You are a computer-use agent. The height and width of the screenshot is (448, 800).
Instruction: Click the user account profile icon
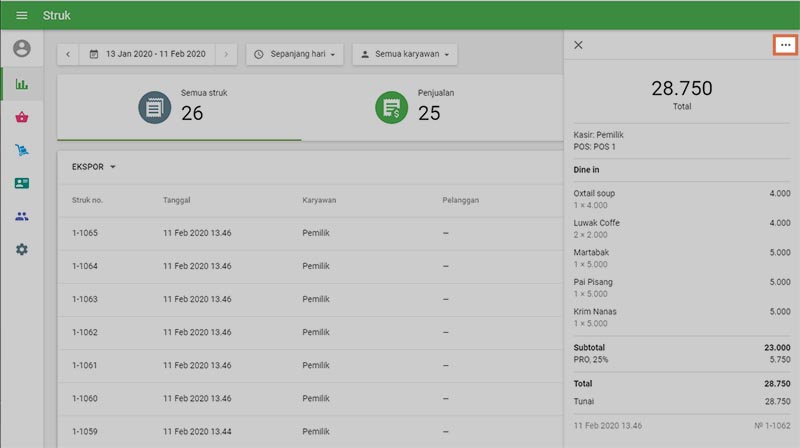(x=21, y=48)
